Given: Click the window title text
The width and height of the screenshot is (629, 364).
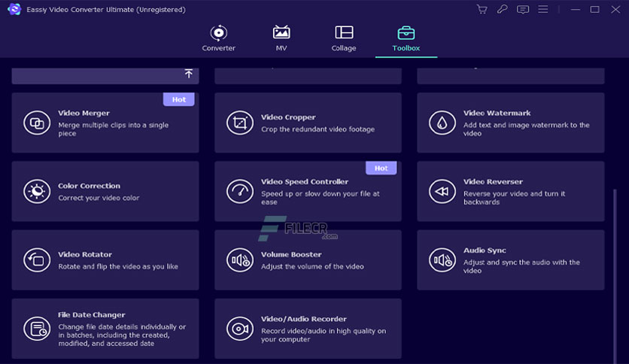Looking at the screenshot, I should tap(106, 9).
